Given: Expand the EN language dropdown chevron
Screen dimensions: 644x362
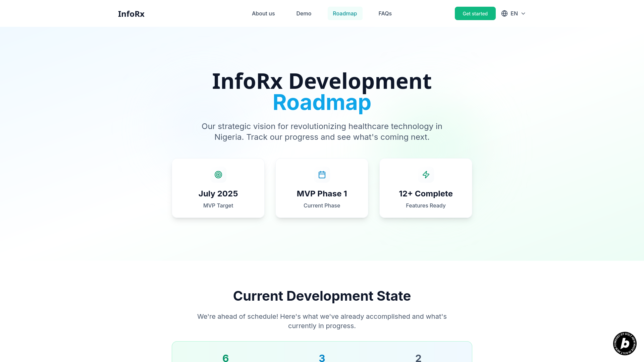Looking at the screenshot, I should [x=523, y=13].
